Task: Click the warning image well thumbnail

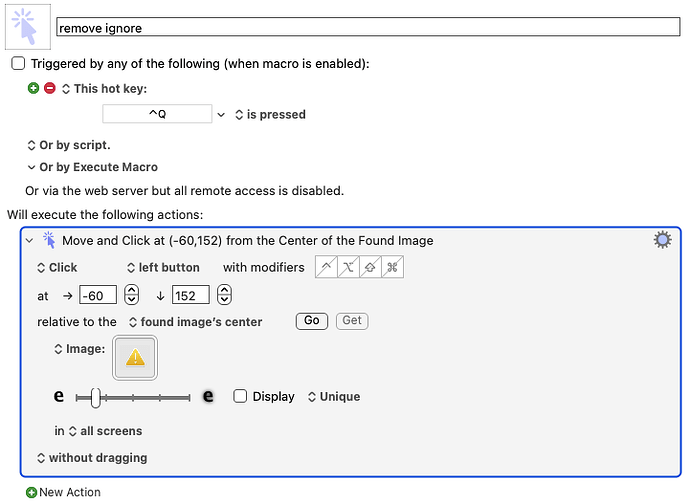Action: click(x=135, y=358)
